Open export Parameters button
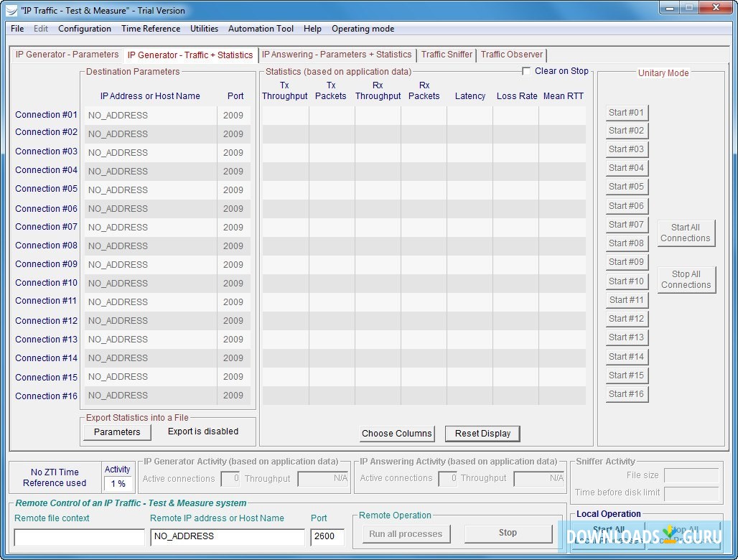738x560 pixels. [117, 432]
